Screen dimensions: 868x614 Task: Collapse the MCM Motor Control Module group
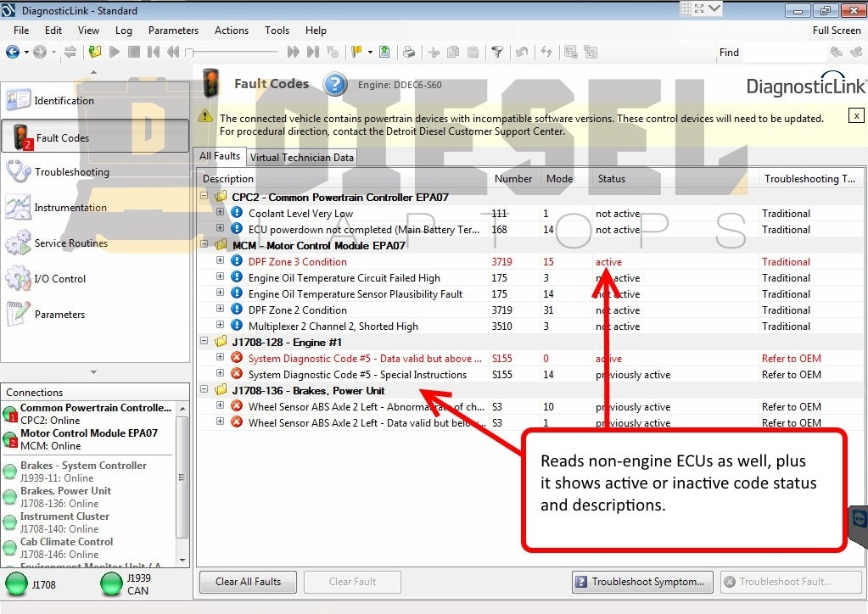coord(204,244)
